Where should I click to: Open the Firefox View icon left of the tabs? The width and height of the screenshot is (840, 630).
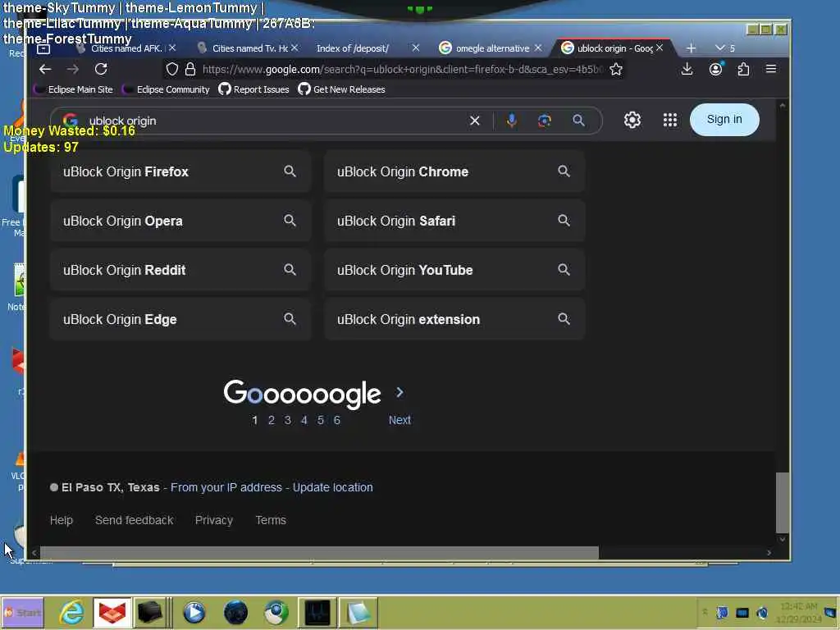(43, 48)
